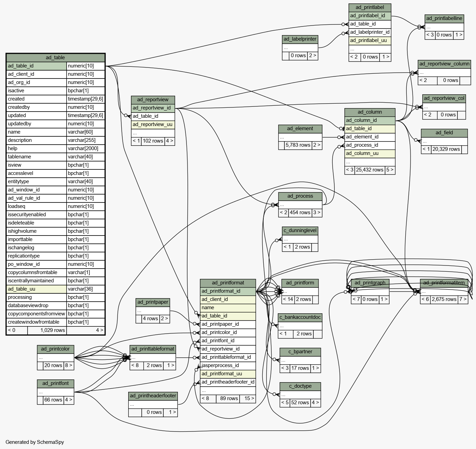
Task: Select the ad_printheaderfooter table title
Action: [x=153, y=396]
